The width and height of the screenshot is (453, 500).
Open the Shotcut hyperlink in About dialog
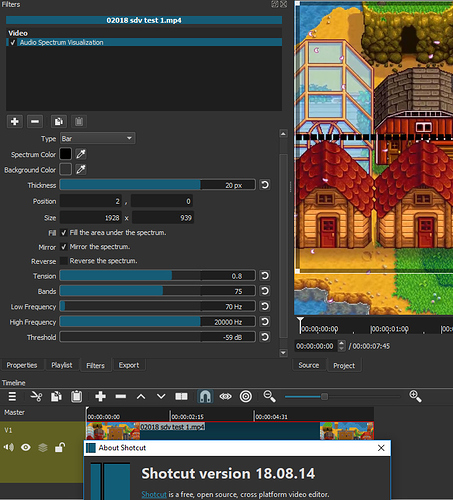pyautogui.click(x=154, y=494)
